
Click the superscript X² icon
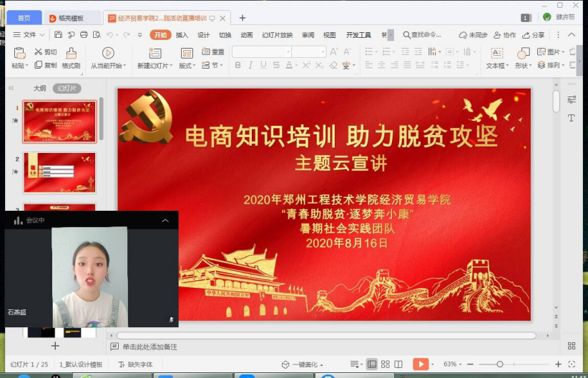(306, 65)
